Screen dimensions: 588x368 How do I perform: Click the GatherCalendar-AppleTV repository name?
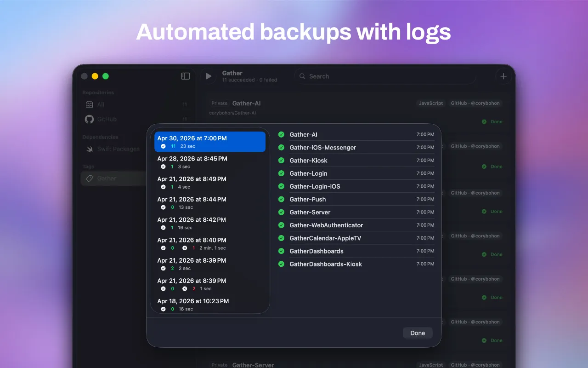click(325, 238)
